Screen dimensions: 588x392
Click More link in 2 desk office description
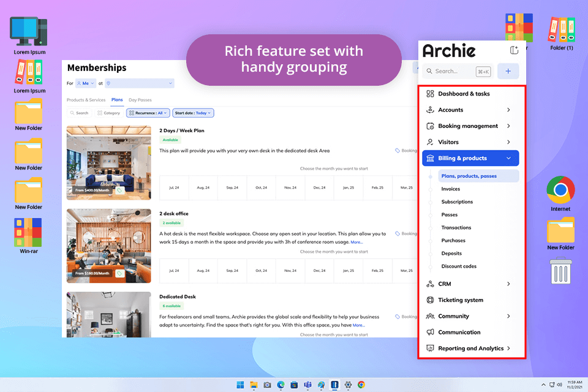(356, 243)
